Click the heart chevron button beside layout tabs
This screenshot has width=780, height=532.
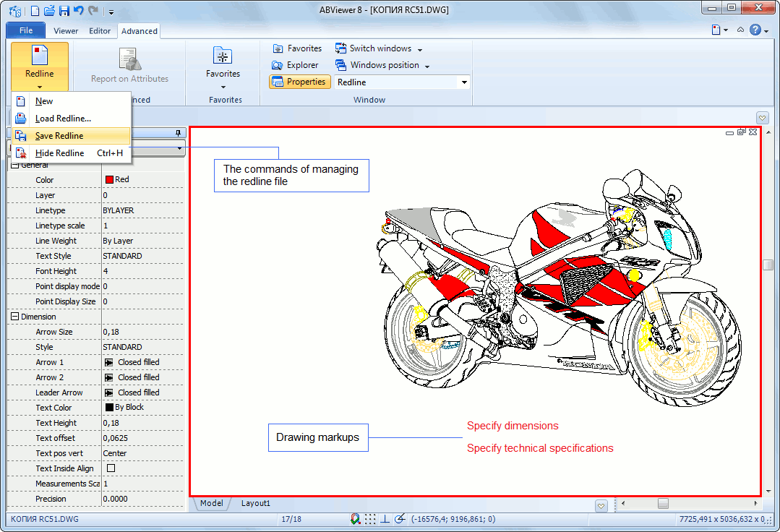point(601,506)
